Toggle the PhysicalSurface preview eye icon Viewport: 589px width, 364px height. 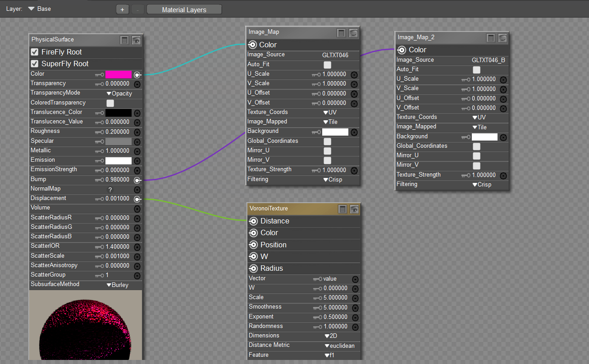[x=136, y=40]
